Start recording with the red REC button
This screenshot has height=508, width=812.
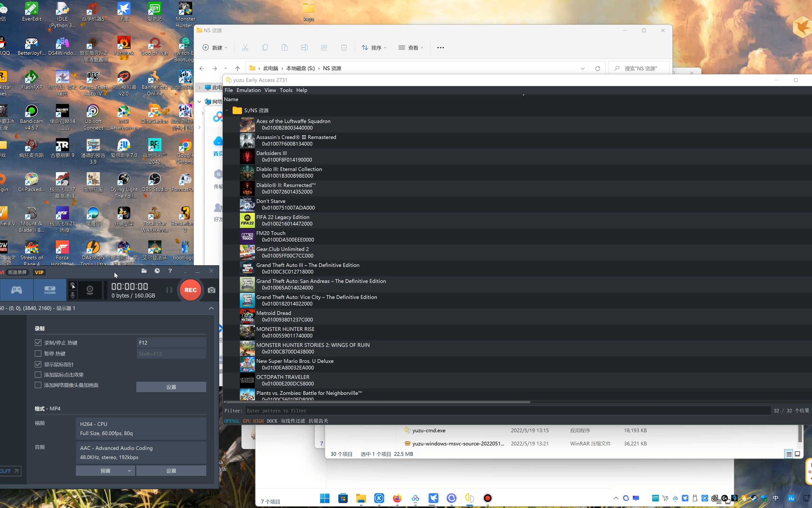190,290
